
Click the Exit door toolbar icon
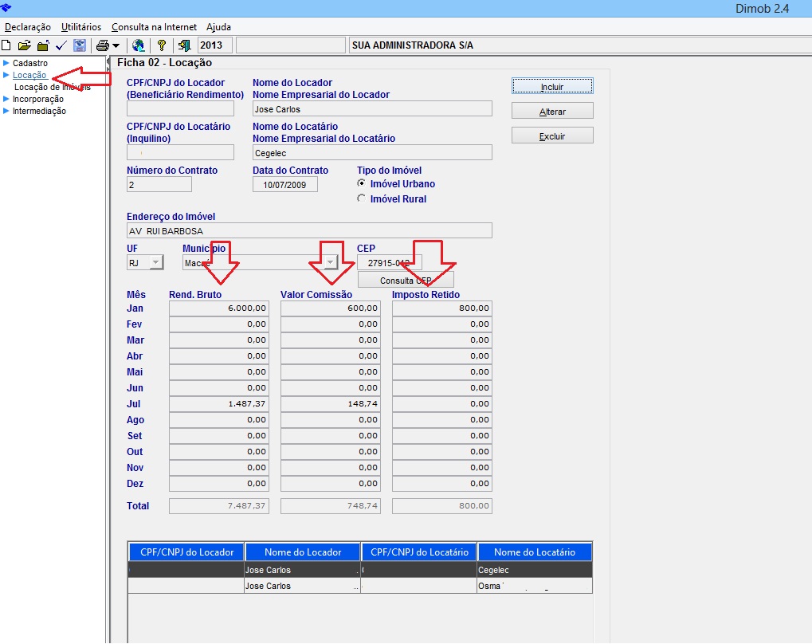coord(184,45)
